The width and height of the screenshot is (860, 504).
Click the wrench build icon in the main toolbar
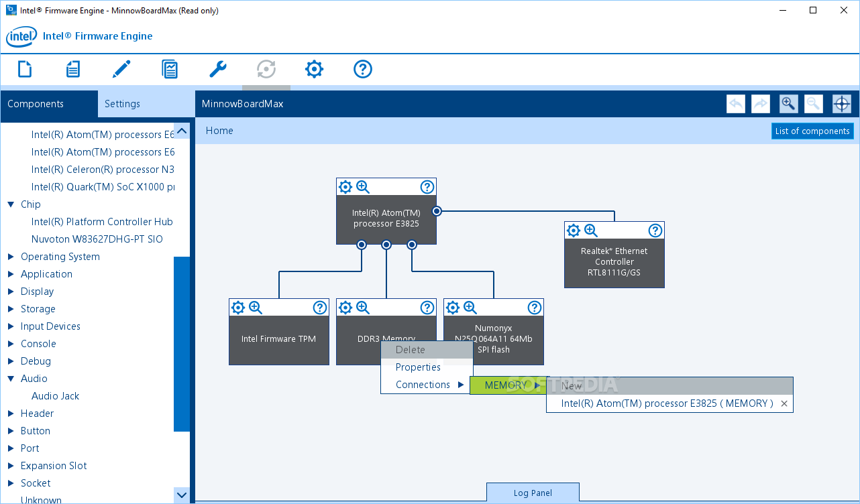[218, 69]
